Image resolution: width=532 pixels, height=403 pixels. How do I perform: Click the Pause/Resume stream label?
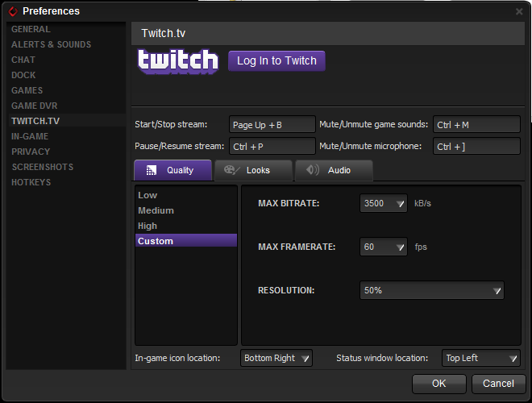[180, 146]
